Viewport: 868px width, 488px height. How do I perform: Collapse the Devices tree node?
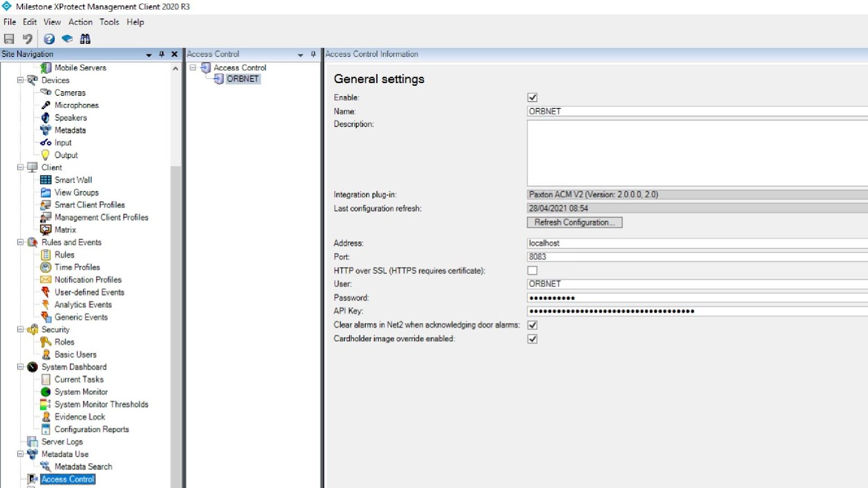coord(20,80)
